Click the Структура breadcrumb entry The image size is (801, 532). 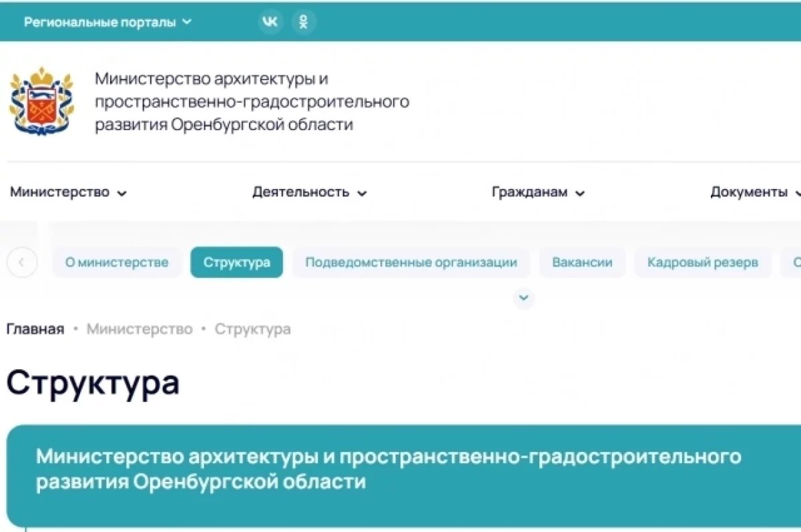pos(252,328)
